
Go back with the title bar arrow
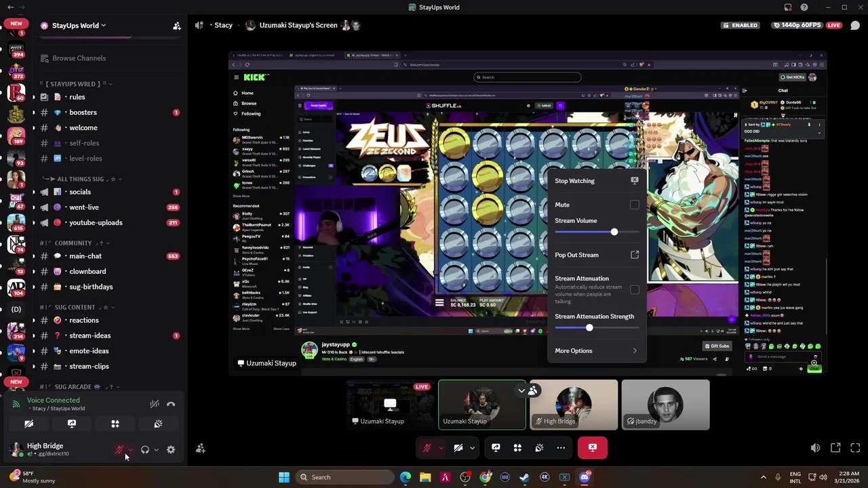10,7
